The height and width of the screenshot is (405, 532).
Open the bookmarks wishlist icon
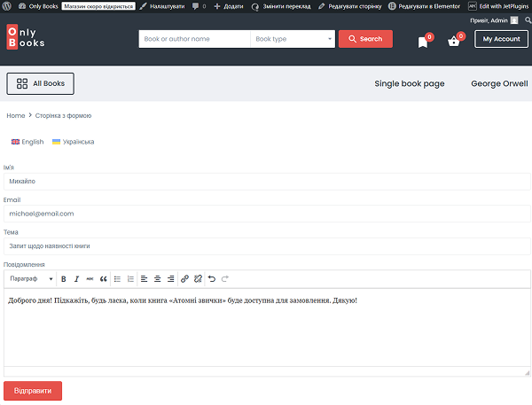[423, 42]
